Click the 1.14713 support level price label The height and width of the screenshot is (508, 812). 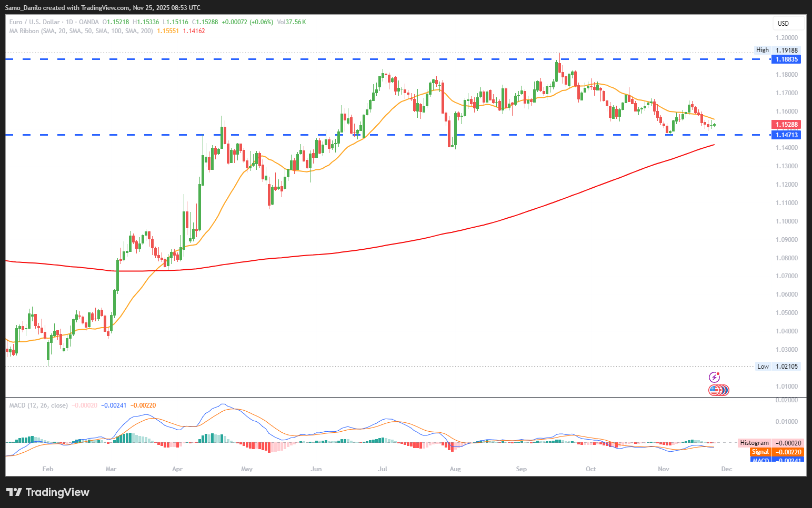(786, 135)
